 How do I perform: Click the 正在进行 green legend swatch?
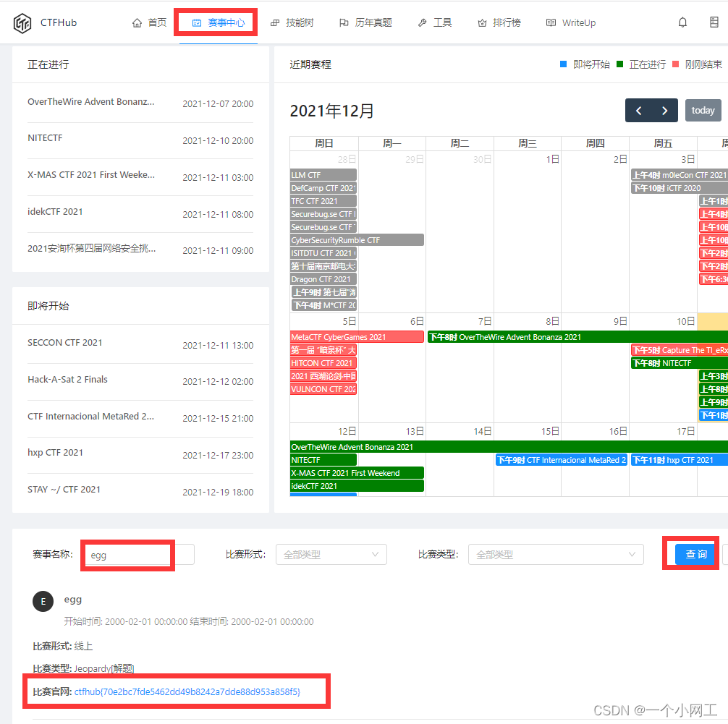coord(619,64)
